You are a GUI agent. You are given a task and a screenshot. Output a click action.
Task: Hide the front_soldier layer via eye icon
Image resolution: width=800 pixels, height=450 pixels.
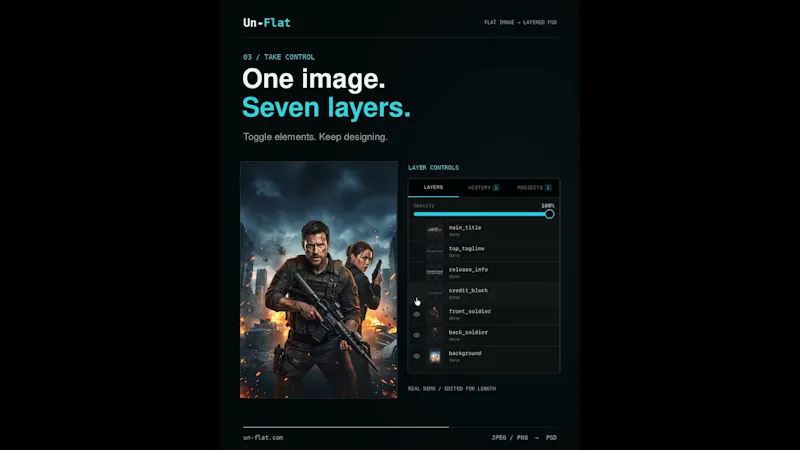click(x=416, y=314)
